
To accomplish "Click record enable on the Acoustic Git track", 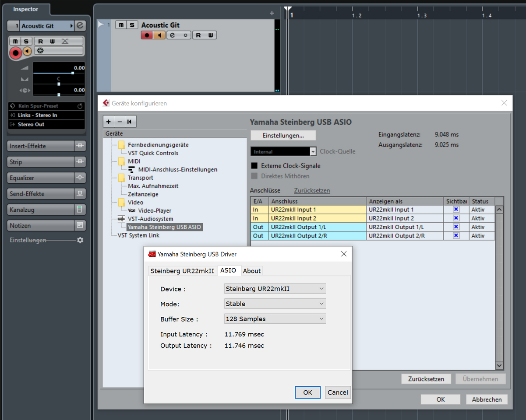I will click(147, 35).
